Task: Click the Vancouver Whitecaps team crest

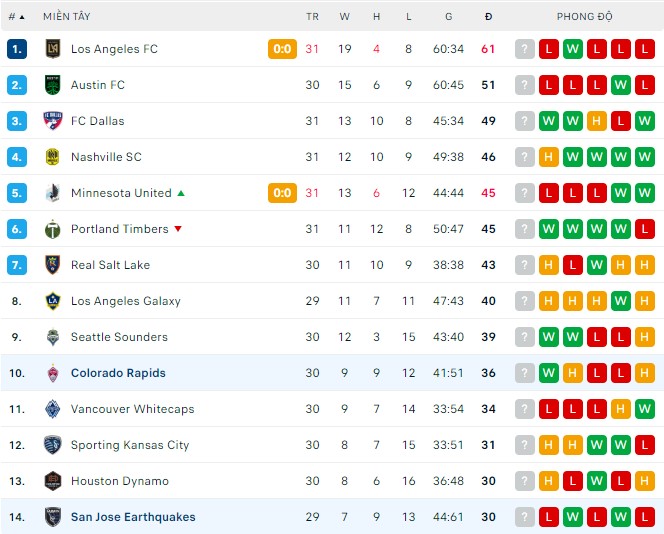Action: [x=53, y=409]
